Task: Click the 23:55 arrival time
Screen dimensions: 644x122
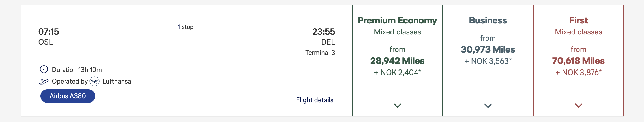Action: pyautogui.click(x=323, y=32)
